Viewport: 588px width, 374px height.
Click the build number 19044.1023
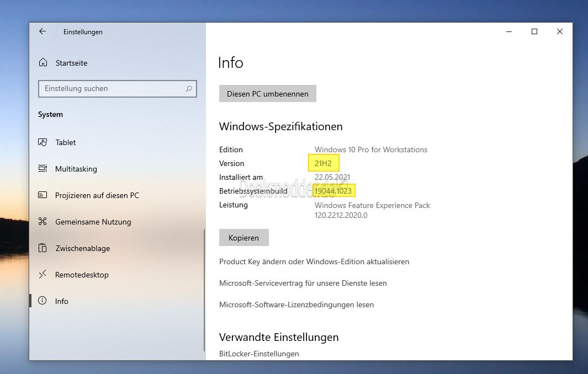(333, 191)
